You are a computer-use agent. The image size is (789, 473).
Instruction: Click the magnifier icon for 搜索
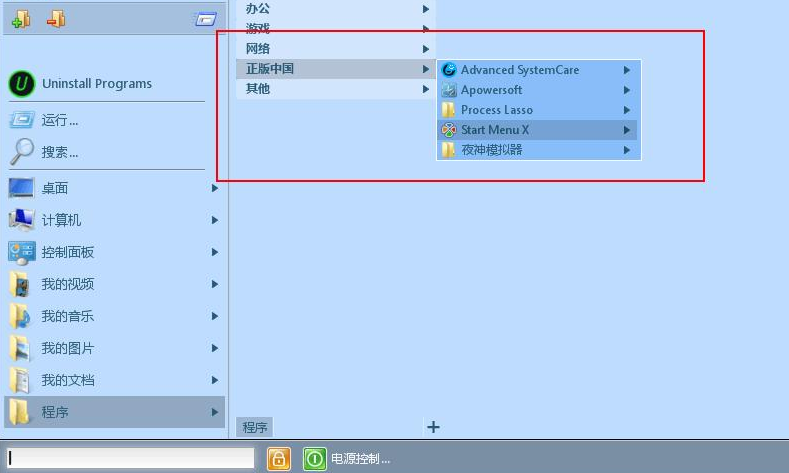[22, 151]
